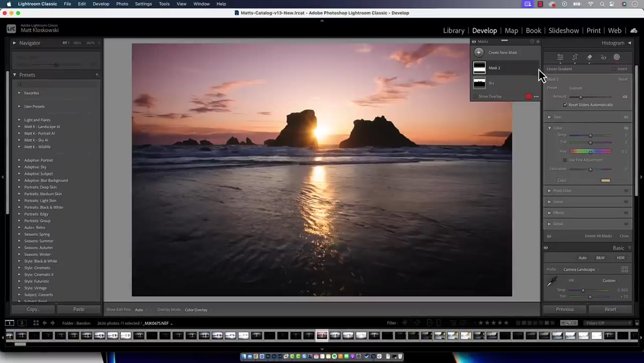
Task: Open the Overlay Mode dropdown
Action: click(x=197, y=310)
